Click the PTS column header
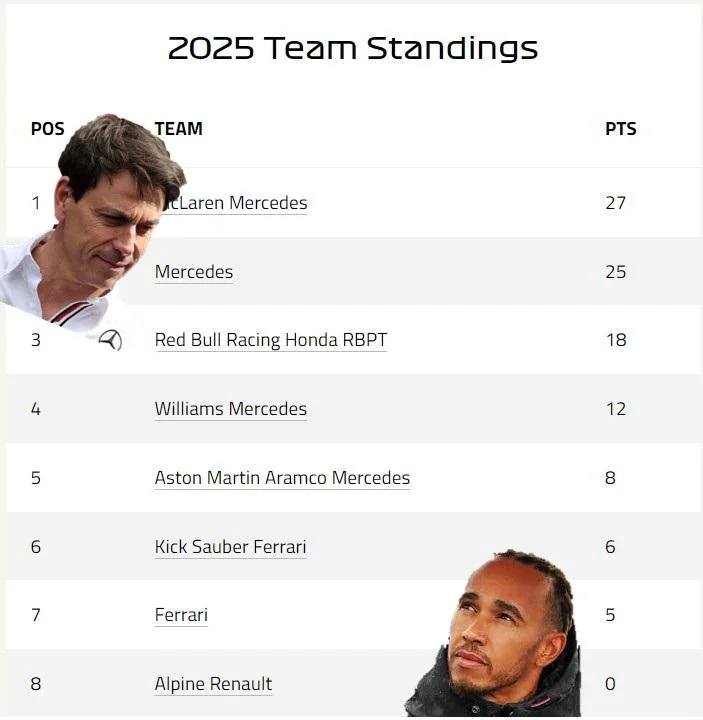This screenshot has width=703, height=720. [621, 129]
